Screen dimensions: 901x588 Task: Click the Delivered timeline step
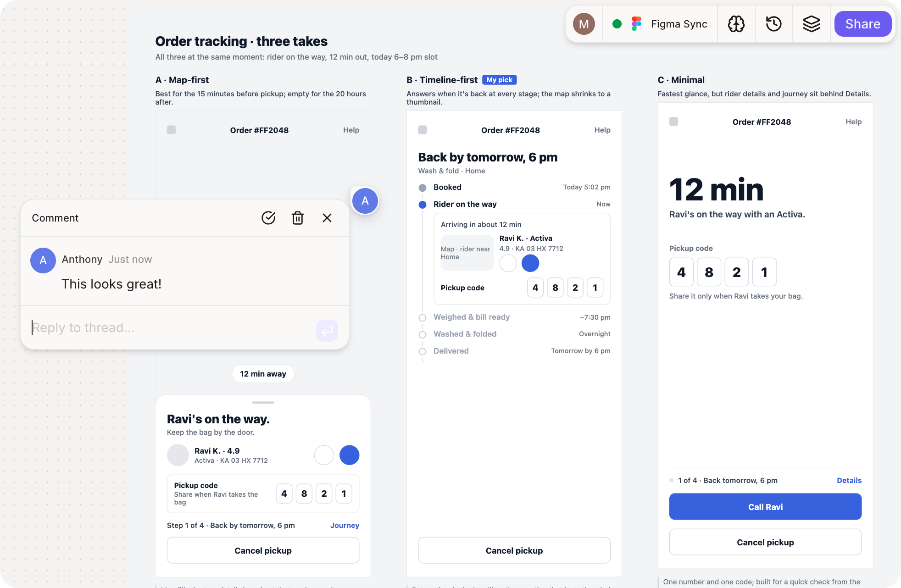[x=514, y=351]
